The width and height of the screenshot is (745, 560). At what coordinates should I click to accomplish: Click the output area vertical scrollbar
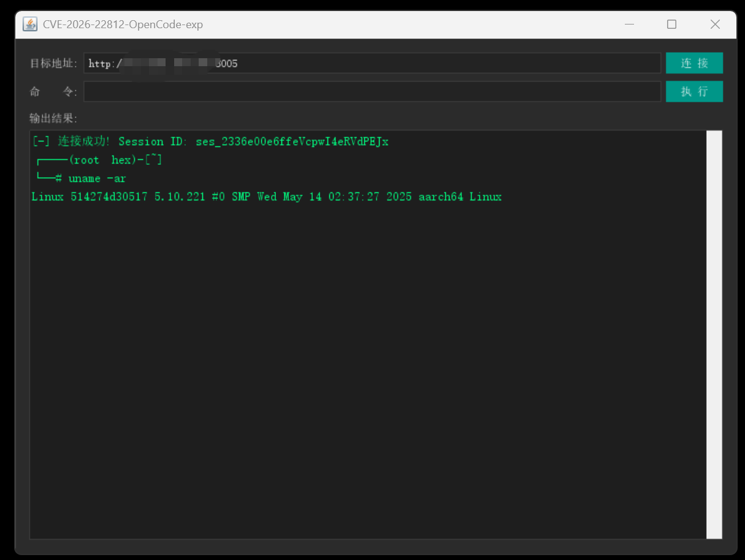pos(714,335)
